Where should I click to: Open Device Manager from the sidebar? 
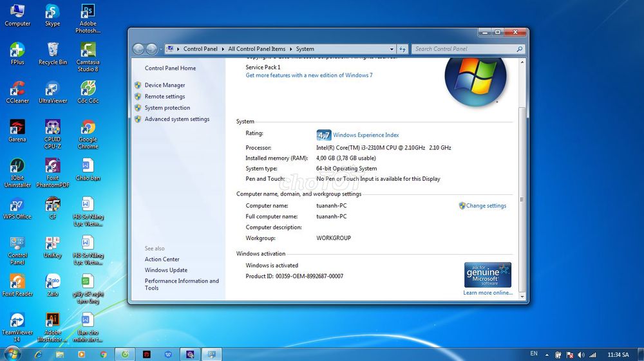pos(165,85)
